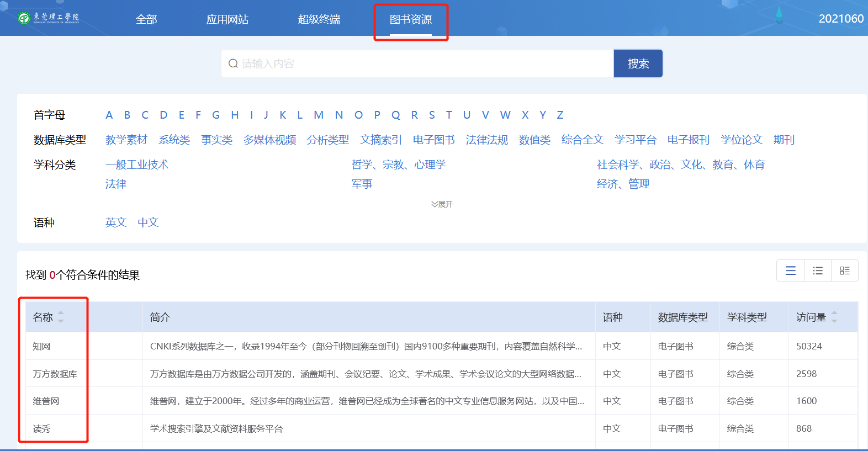
Task: Filter by first letter K
Action: [x=283, y=115]
